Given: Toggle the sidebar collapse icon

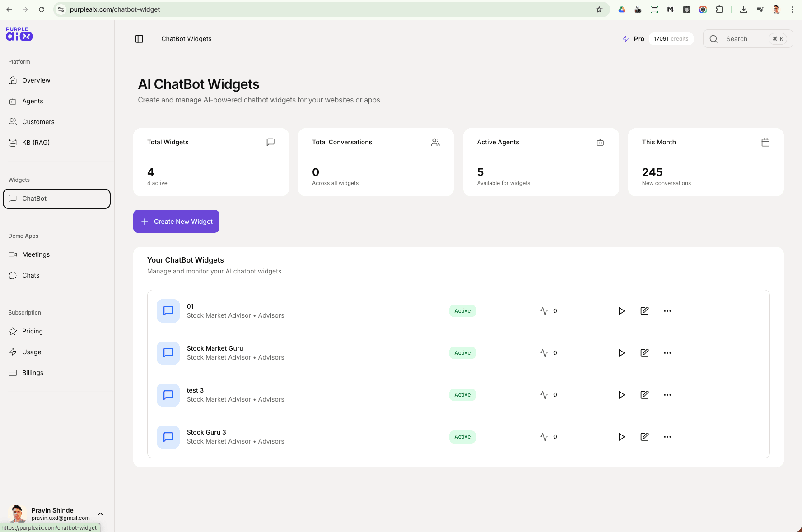Looking at the screenshot, I should click(x=139, y=39).
